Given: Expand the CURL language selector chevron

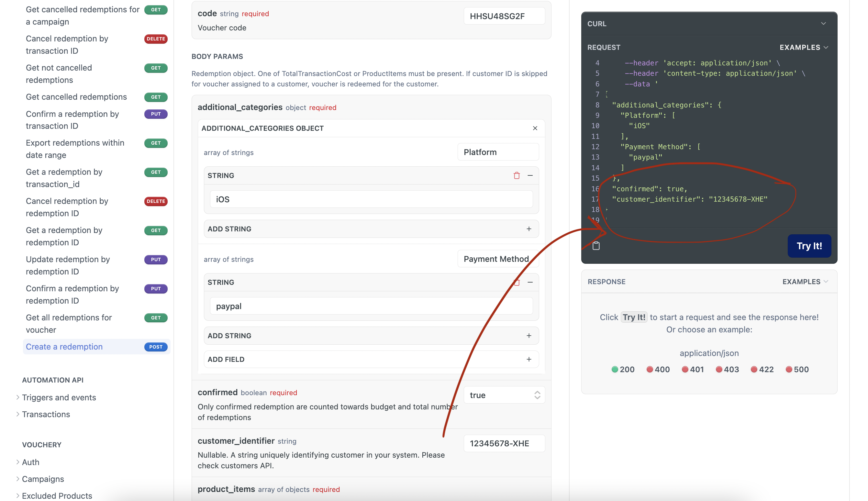Looking at the screenshot, I should 823,24.
